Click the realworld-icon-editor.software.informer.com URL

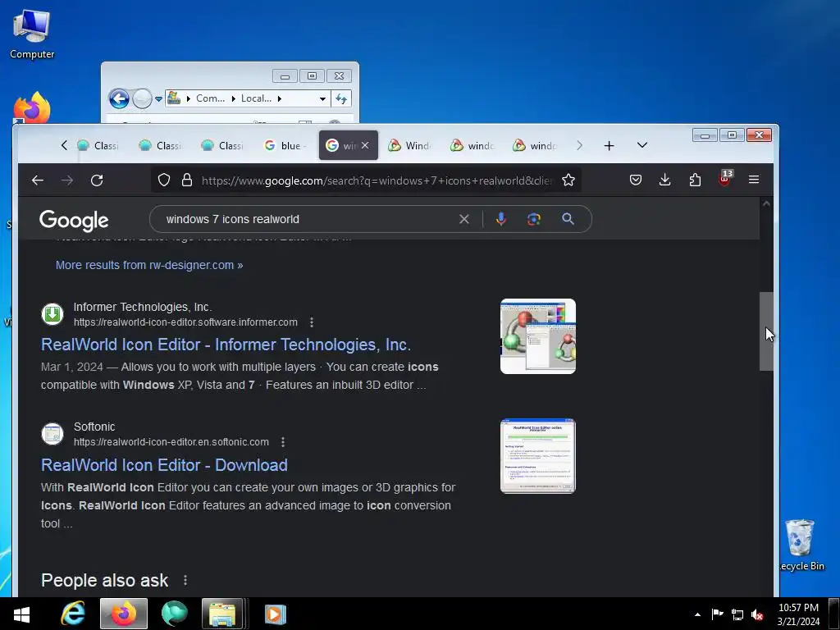click(x=185, y=322)
